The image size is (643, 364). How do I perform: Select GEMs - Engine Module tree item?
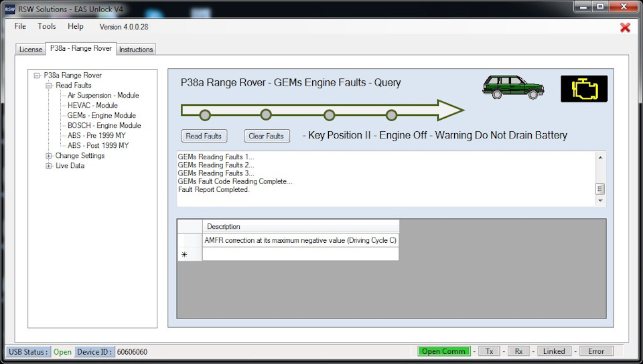(x=102, y=116)
